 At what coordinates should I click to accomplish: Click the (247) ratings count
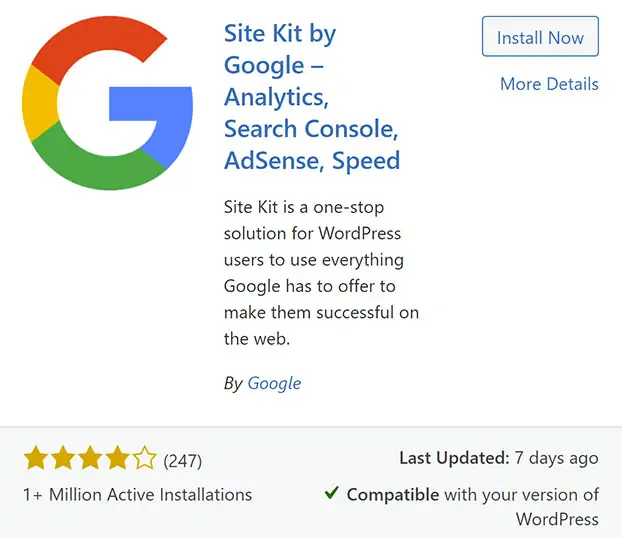pos(182,461)
